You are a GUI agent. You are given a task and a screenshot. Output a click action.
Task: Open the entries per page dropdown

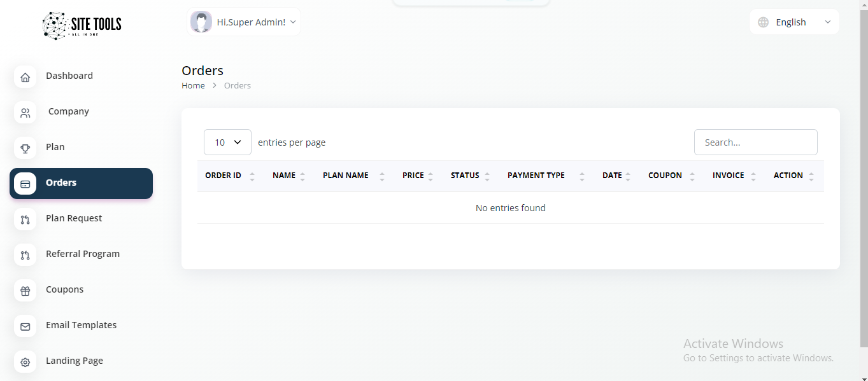pyautogui.click(x=227, y=142)
